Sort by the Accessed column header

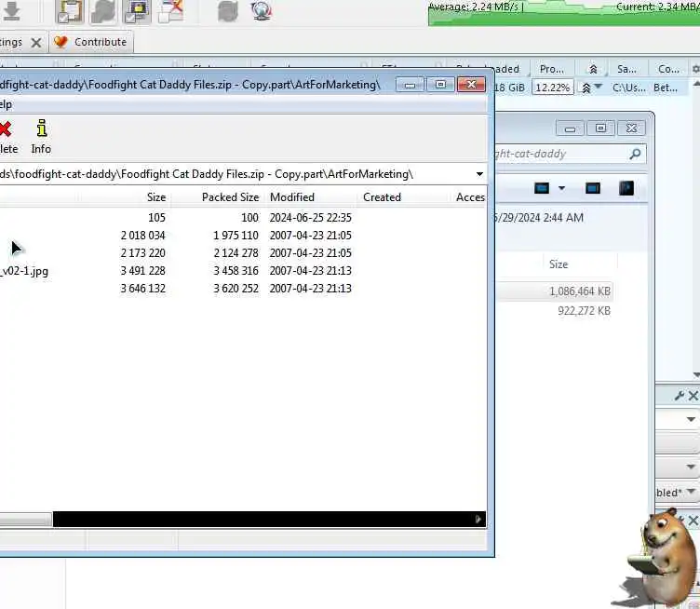click(470, 196)
